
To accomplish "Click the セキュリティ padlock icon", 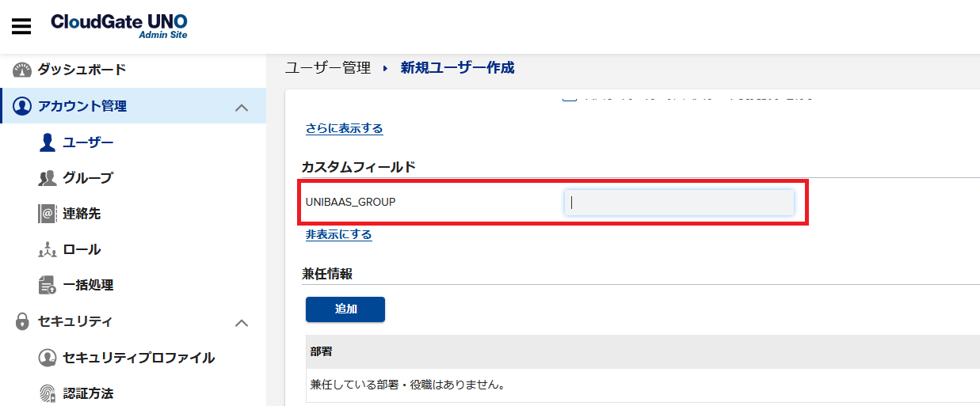I will point(22,321).
